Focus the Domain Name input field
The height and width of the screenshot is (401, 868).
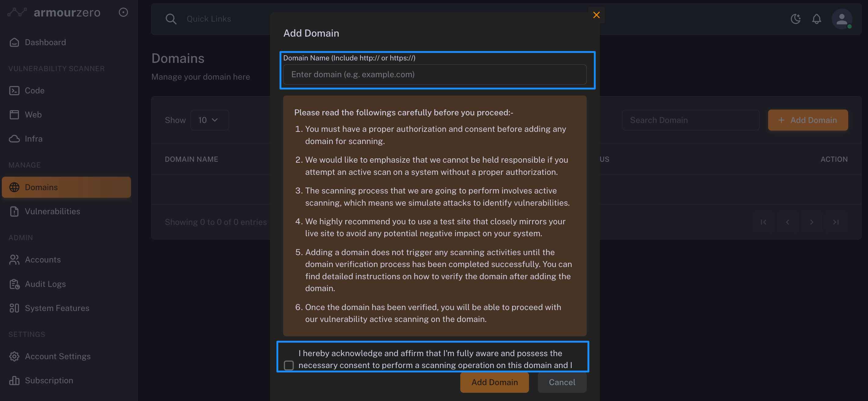[x=434, y=74]
